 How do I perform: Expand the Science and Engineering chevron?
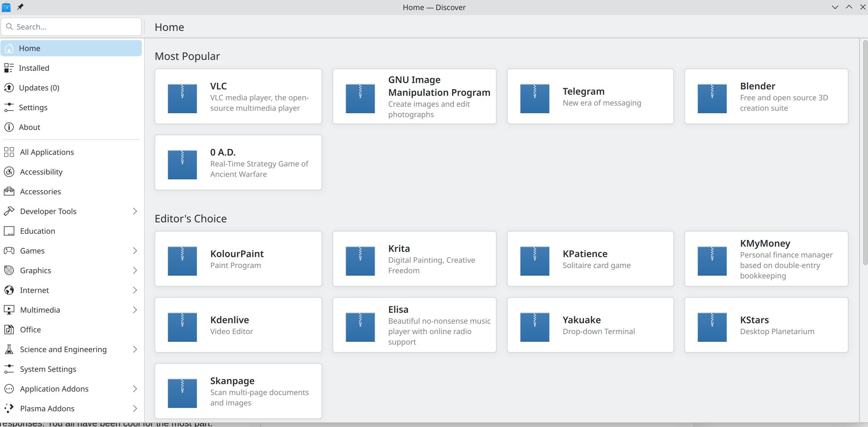(x=135, y=349)
